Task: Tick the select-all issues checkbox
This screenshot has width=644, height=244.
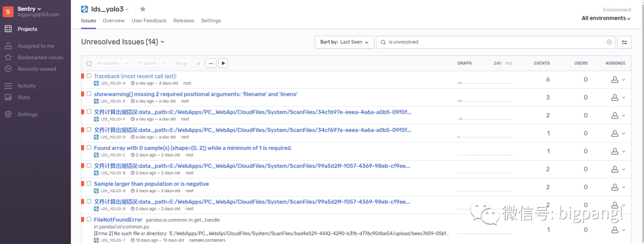Action: pos(89,63)
